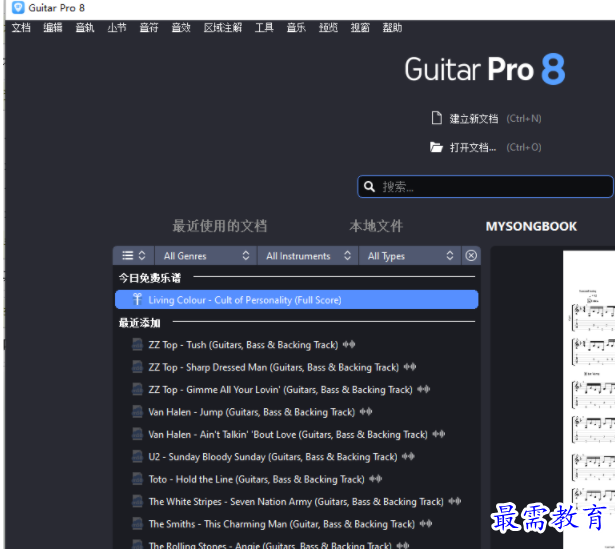Open the 区域注解 menu
This screenshot has height=549, width=615.
pos(223,28)
